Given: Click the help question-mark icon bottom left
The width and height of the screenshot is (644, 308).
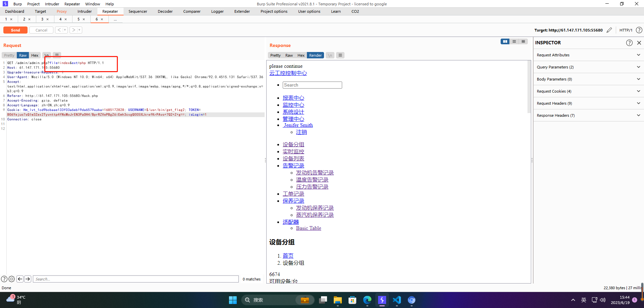Looking at the screenshot, I should point(4,279).
